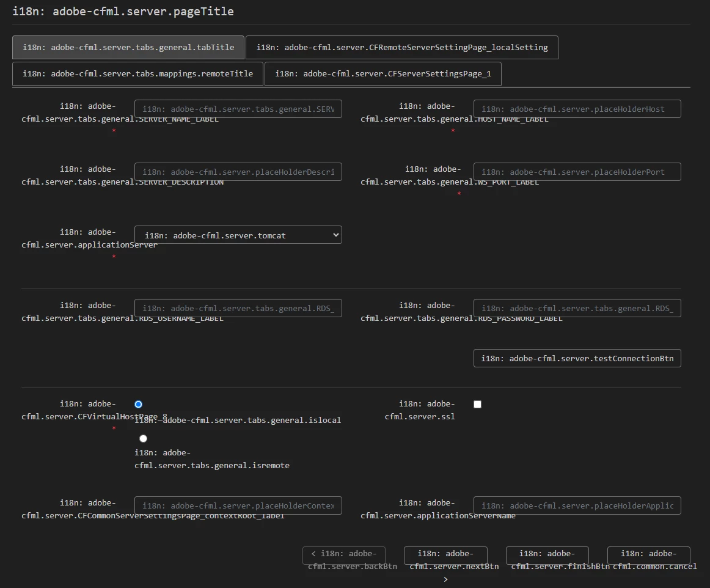Screen dimensions: 710x588
Task: Enable the server.ssl checkbox
Action: click(477, 404)
